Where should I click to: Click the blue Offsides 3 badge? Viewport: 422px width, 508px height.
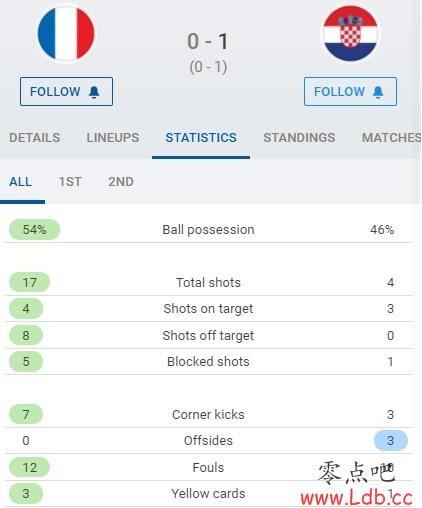(391, 441)
